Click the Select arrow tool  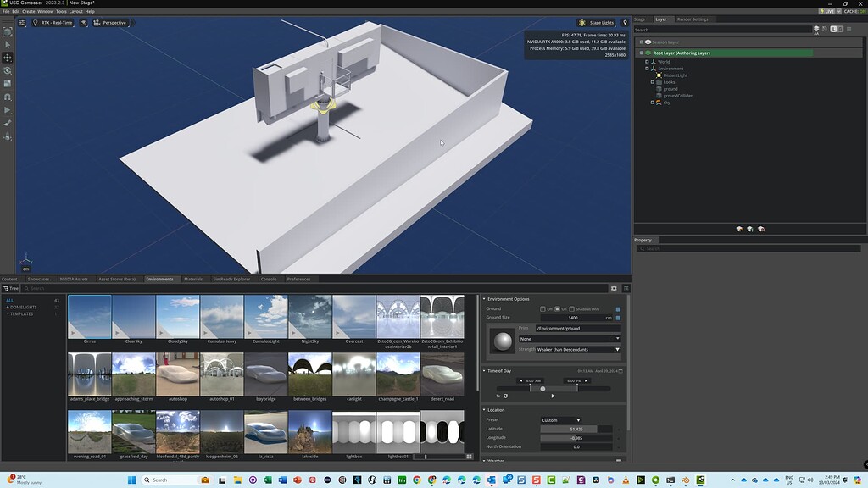click(8, 44)
